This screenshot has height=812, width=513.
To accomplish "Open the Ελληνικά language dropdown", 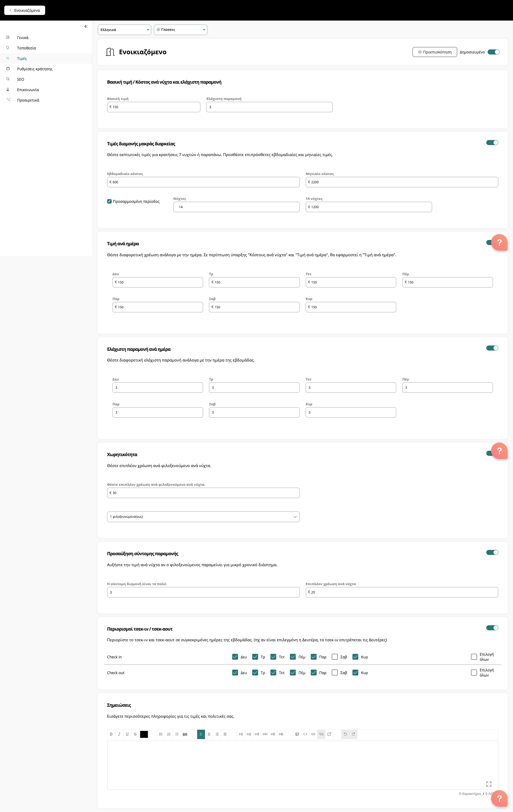I will [125, 30].
